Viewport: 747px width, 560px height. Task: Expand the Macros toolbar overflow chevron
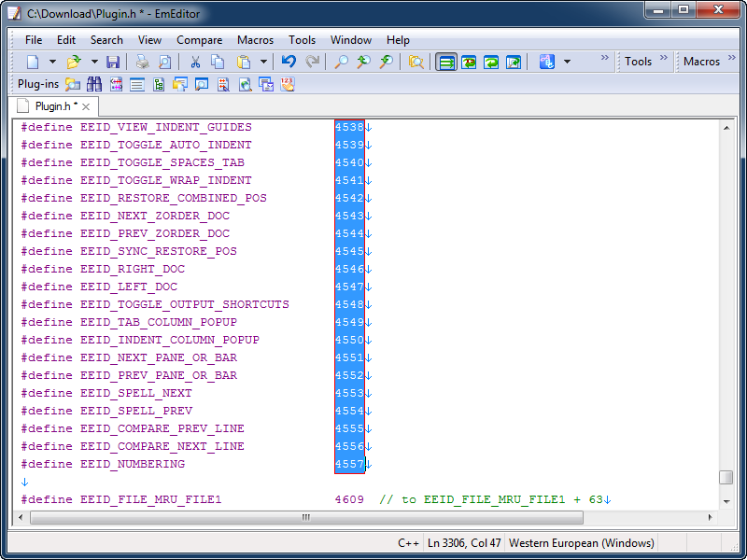coord(732,58)
